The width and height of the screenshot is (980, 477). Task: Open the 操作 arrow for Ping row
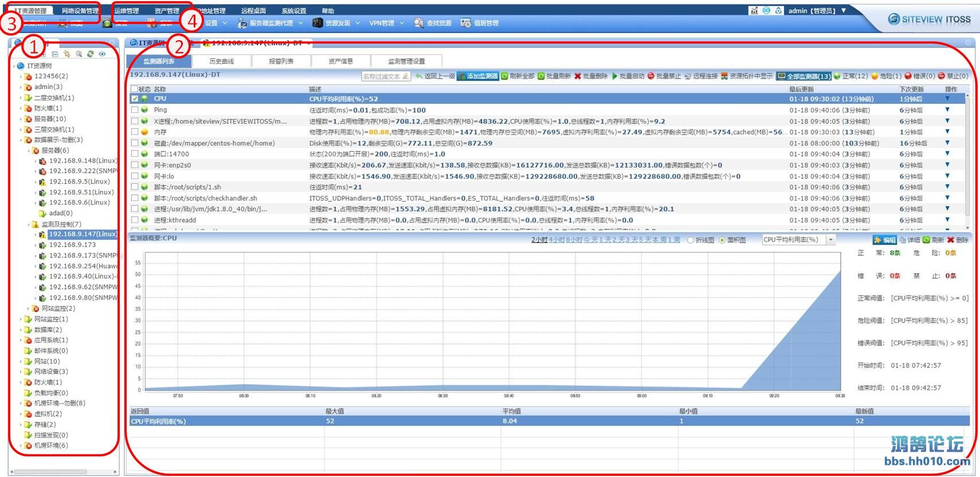[947, 110]
